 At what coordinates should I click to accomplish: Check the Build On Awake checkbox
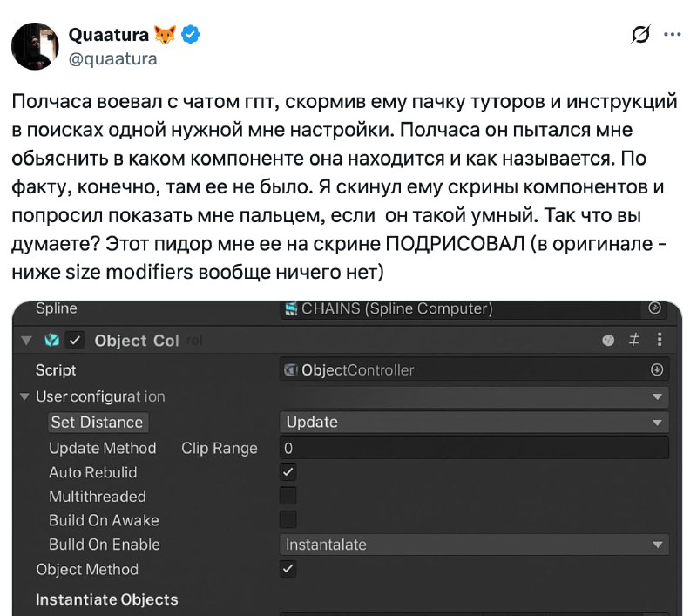click(288, 520)
